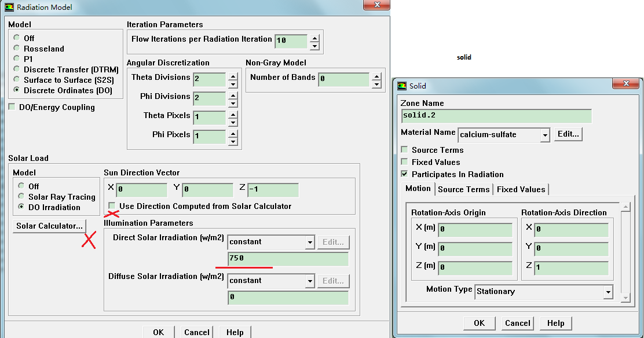
Task: Uncheck Participates In Radiation
Action: click(404, 174)
